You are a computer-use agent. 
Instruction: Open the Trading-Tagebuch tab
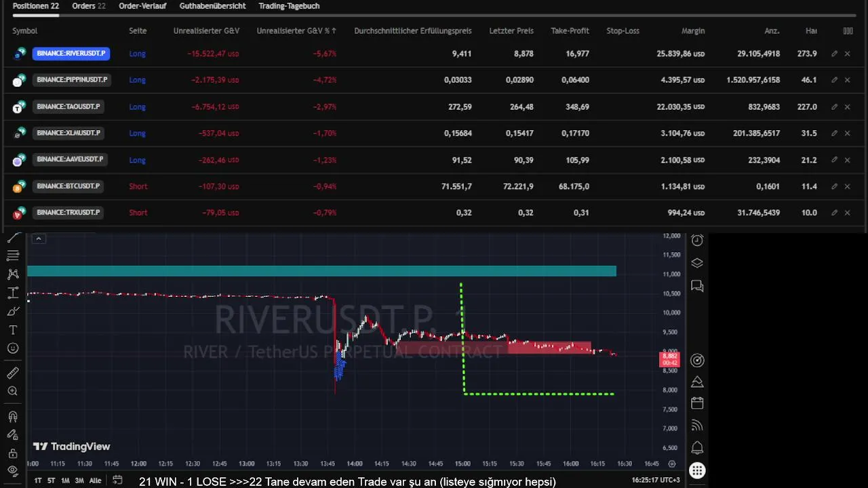tap(289, 6)
